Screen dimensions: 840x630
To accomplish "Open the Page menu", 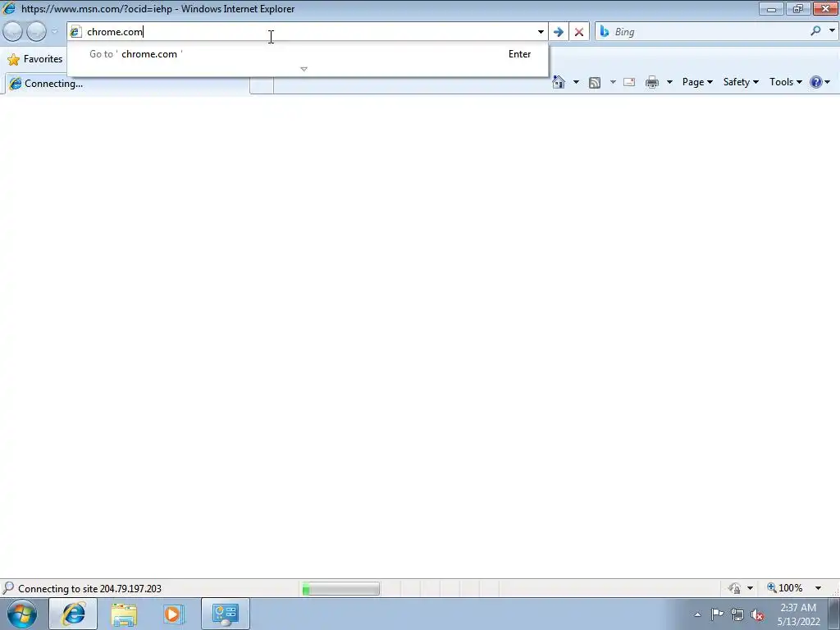I will (x=697, y=82).
